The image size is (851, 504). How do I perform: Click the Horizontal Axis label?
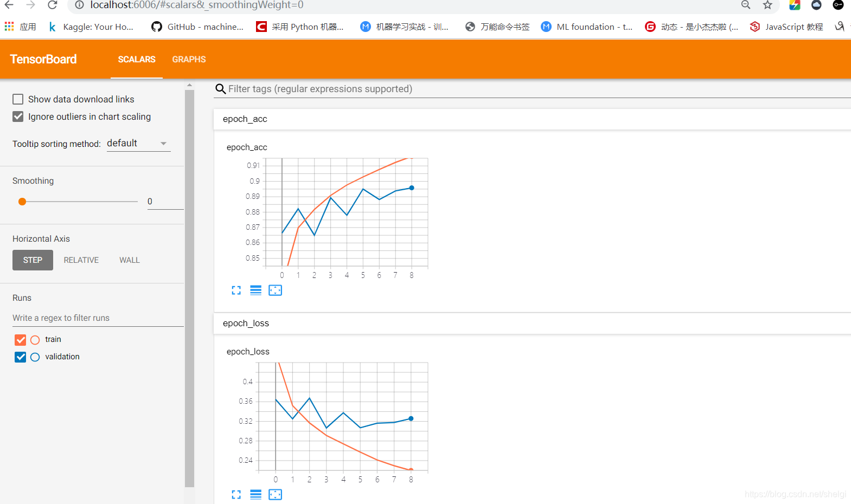click(x=41, y=239)
